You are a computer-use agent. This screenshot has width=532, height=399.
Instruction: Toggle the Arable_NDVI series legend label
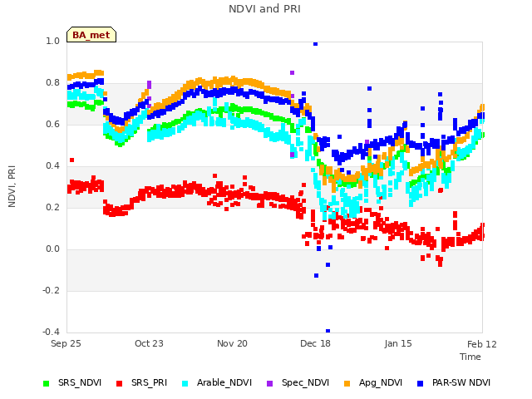point(224,382)
